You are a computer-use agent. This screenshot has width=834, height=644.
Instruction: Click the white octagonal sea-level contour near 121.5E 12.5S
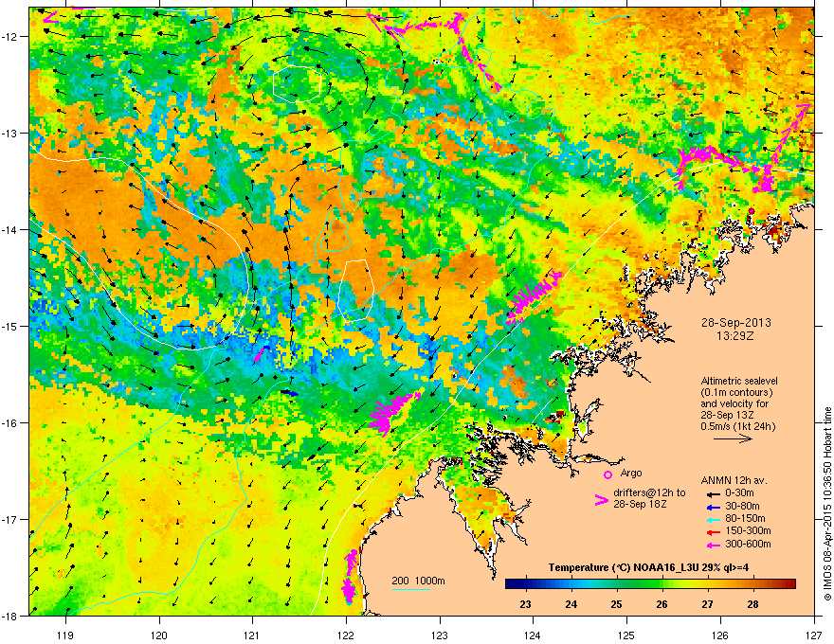(x=297, y=84)
